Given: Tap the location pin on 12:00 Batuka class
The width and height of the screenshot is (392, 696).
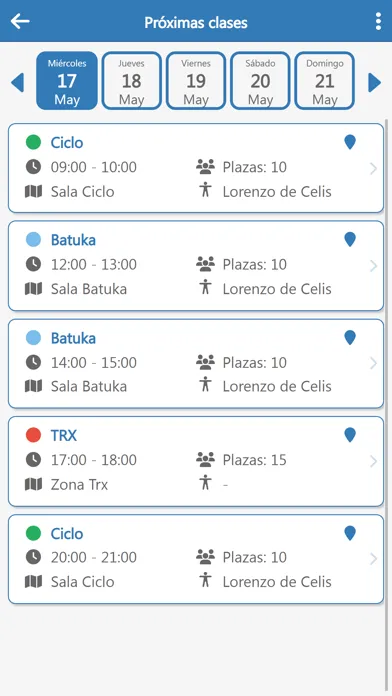Looking at the screenshot, I should (x=350, y=240).
